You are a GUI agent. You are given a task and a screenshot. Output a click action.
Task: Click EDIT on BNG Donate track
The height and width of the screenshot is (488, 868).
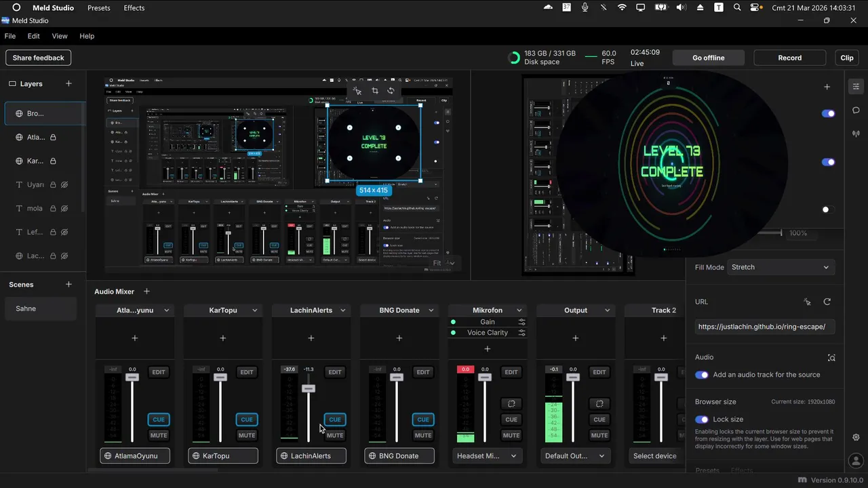tap(423, 372)
